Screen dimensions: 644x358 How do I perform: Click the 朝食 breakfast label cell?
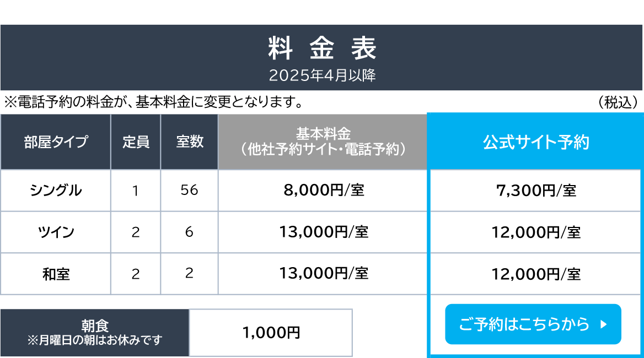(x=95, y=333)
